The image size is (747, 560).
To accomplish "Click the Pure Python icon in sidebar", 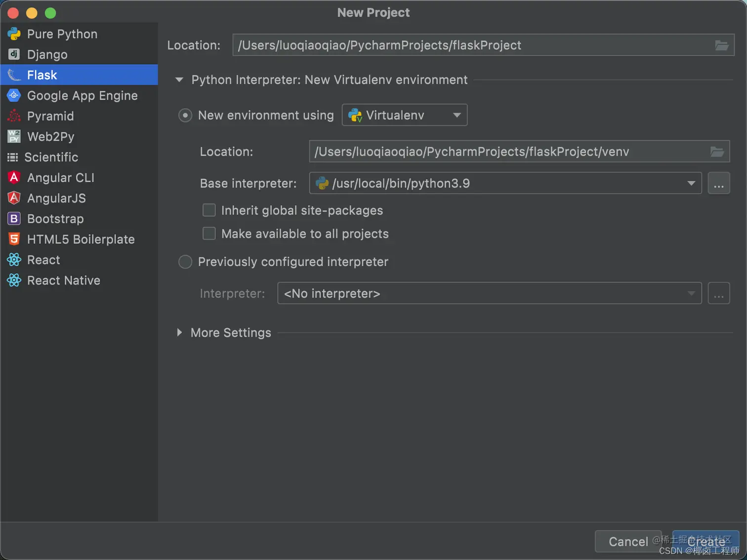I will [x=14, y=34].
